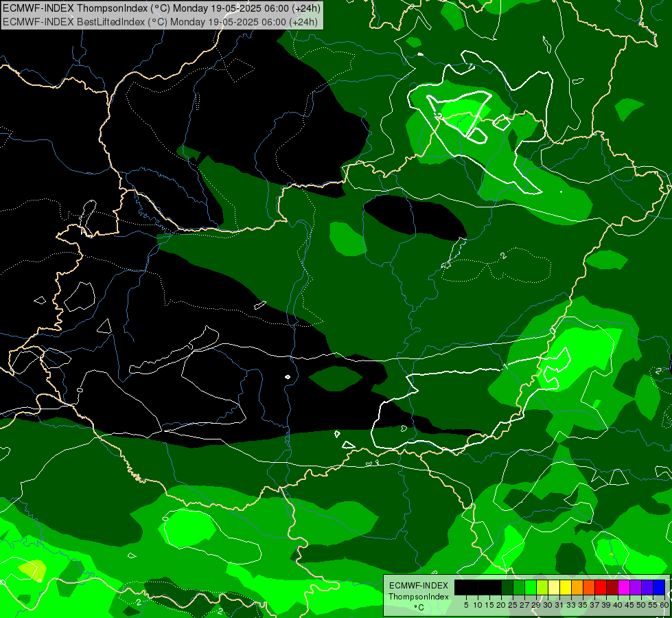This screenshot has width=672, height=618.
Task: Click the legend scale value 10
Action: click(478, 605)
